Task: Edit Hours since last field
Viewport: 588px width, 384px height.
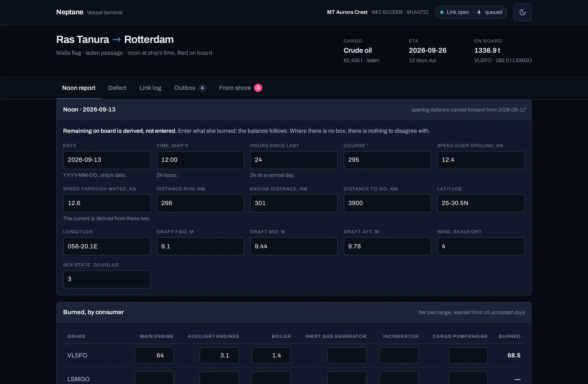Action: coord(294,160)
